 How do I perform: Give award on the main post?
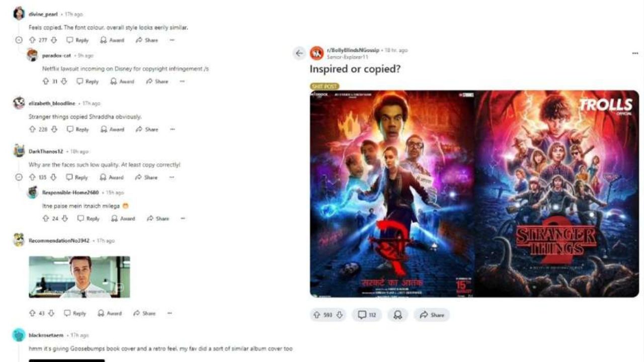397,315
